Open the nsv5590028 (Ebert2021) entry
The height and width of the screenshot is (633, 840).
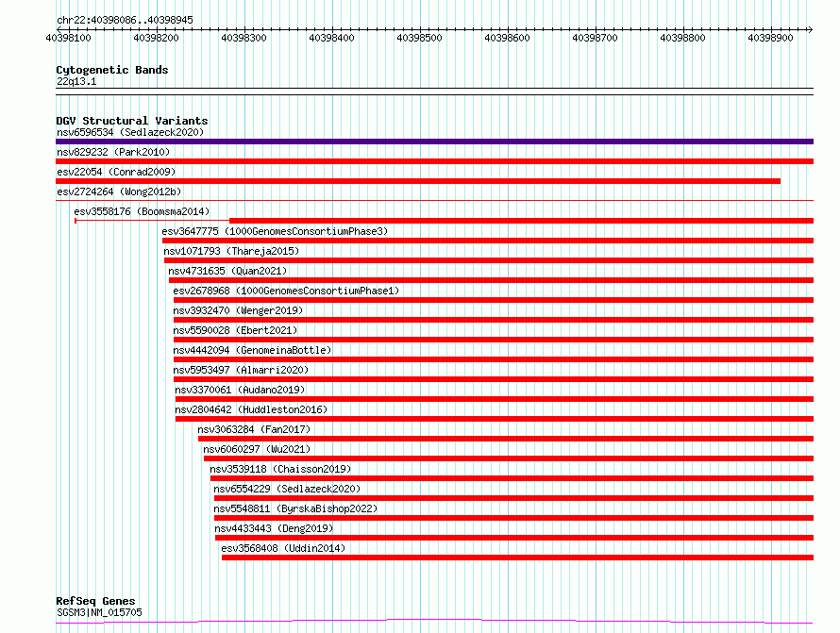tap(235, 330)
